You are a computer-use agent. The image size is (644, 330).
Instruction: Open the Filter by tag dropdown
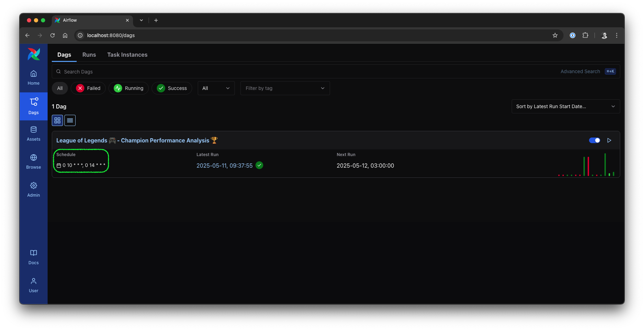(285, 88)
